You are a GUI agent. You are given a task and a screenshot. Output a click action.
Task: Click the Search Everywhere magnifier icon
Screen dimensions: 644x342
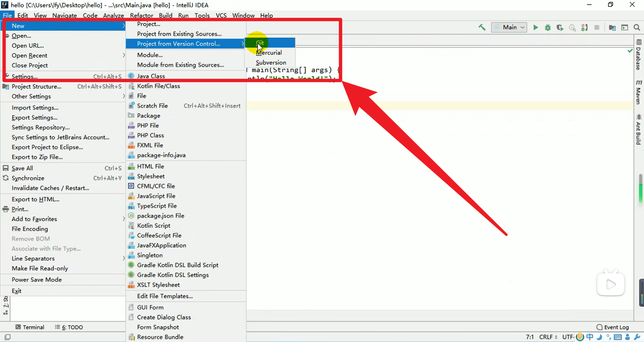point(637,27)
